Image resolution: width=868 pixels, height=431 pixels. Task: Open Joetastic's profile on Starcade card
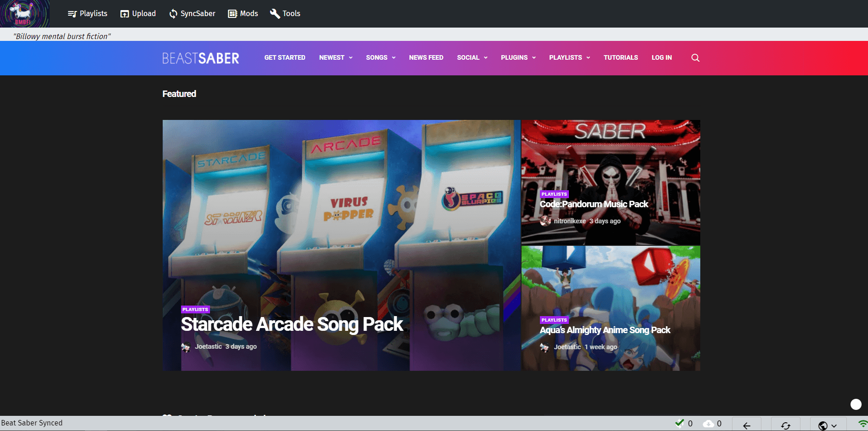point(209,346)
